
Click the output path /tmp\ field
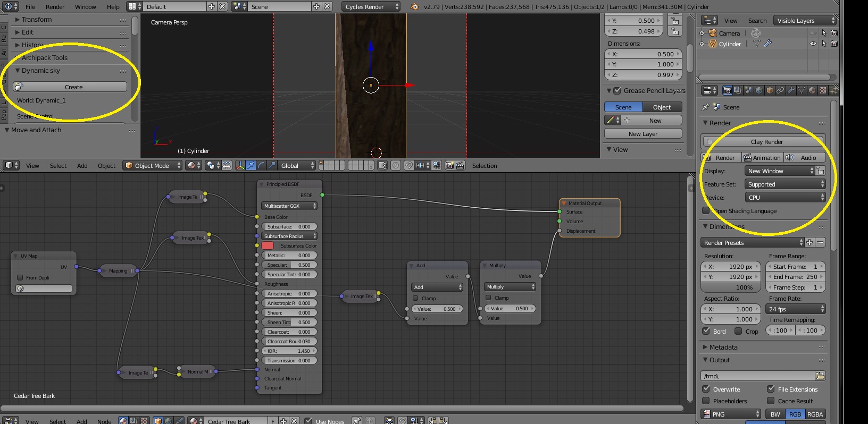pos(757,376)
